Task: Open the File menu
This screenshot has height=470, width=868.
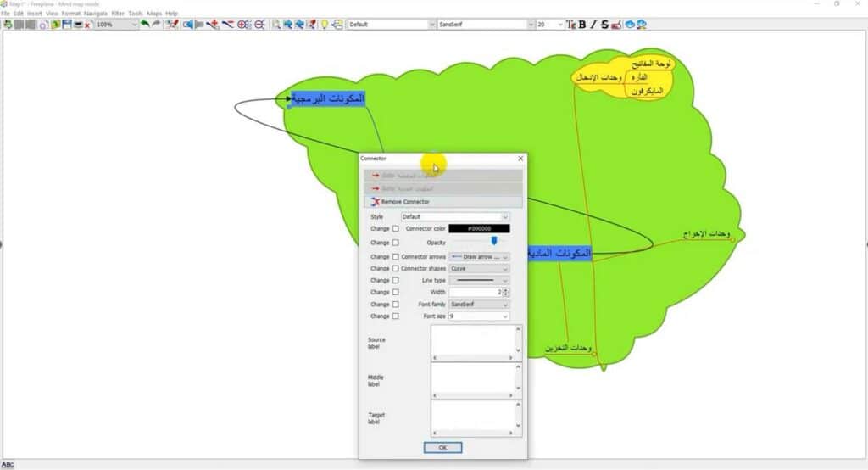Action: pyautogui.click(x=6, y=14)
